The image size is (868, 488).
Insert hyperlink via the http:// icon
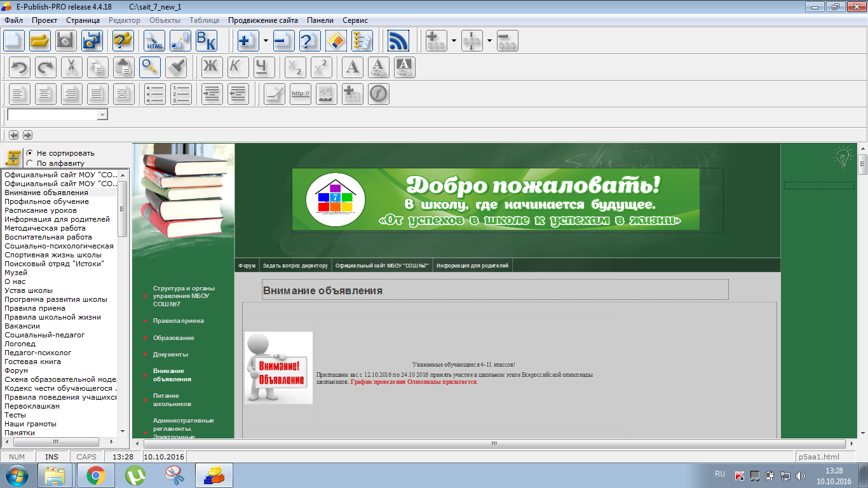(301, 94)
